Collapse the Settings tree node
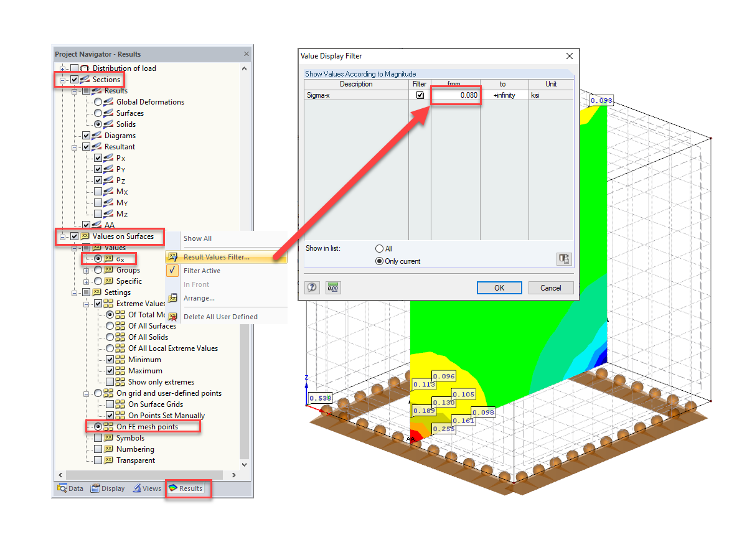Viewport: 747px width, 560px height. coord(74,292)
